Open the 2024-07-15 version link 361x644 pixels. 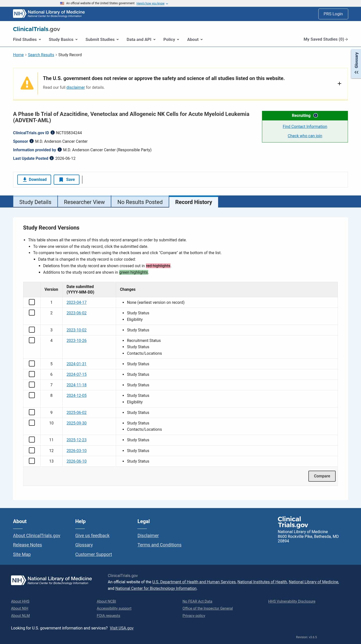tap(76, 374)
